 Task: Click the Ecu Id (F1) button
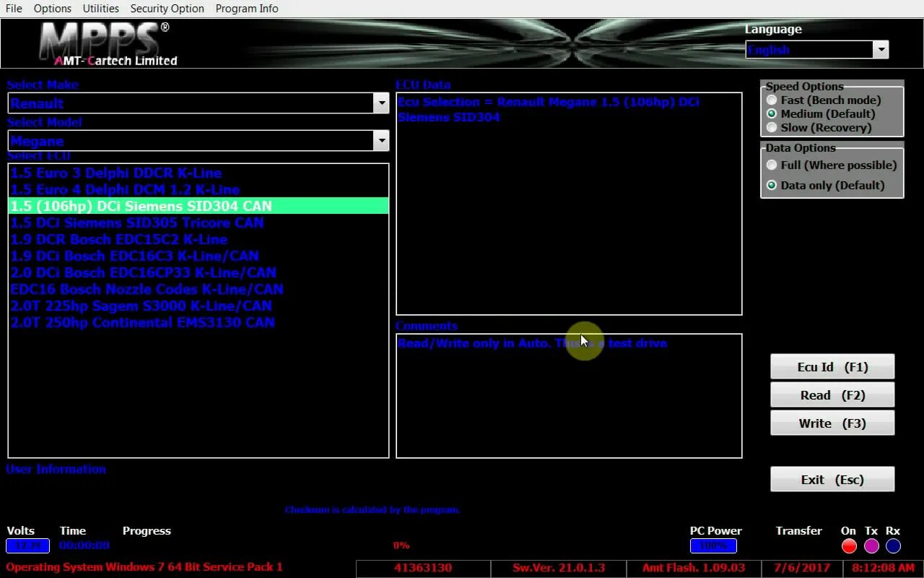point(832,366)
